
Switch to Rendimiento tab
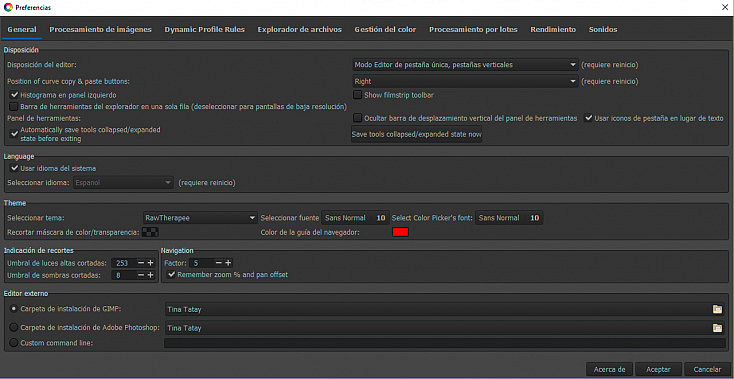click(553, 29)
